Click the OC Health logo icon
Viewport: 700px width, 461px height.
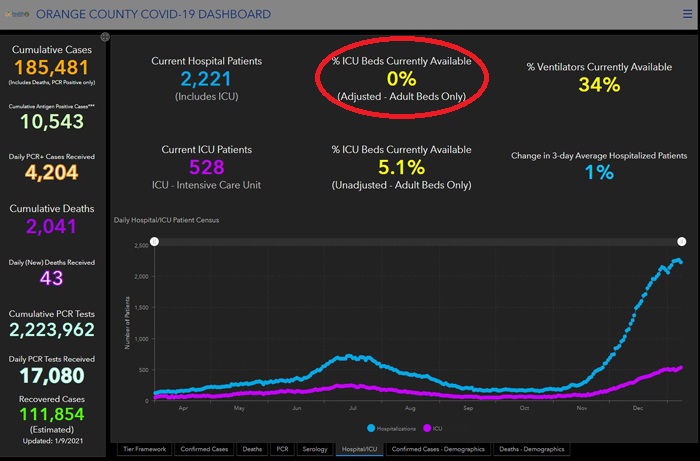point(17,14)
